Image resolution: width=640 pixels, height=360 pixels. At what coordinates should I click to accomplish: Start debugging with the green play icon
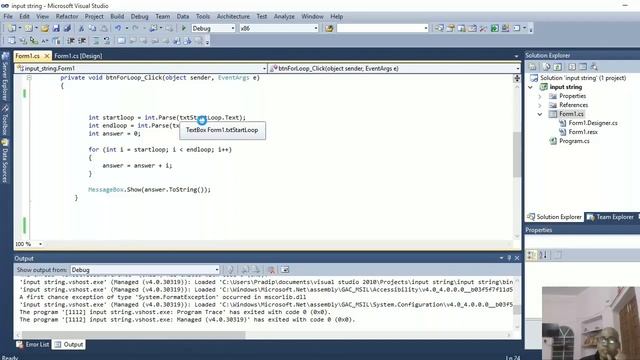(x=184, y=28)
